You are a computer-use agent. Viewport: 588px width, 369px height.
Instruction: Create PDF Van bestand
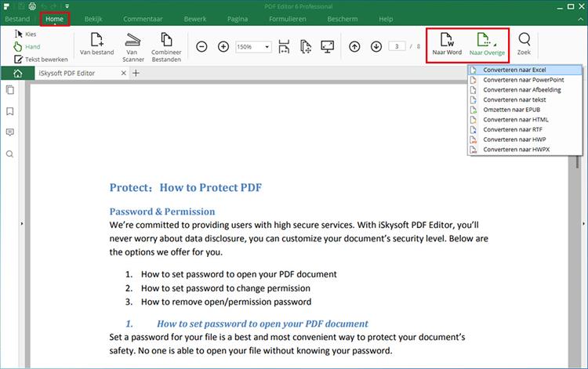pos(96,44)
